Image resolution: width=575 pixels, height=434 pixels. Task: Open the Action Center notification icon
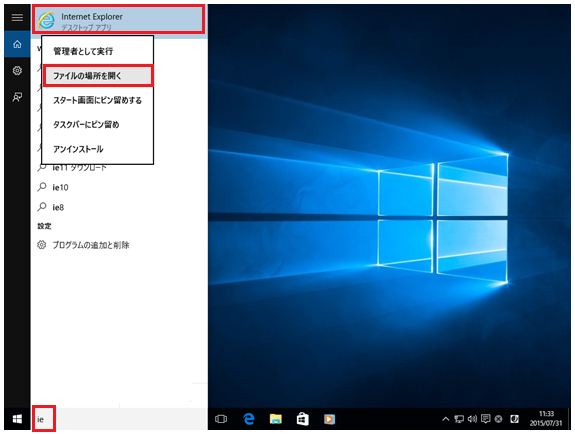(x=486, y=419)
